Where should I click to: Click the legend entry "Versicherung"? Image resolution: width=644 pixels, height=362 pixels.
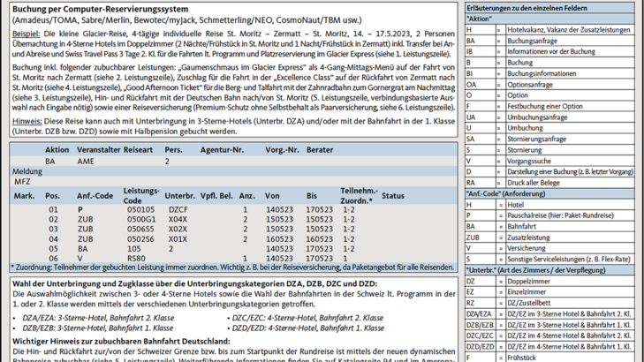(527, 248)
